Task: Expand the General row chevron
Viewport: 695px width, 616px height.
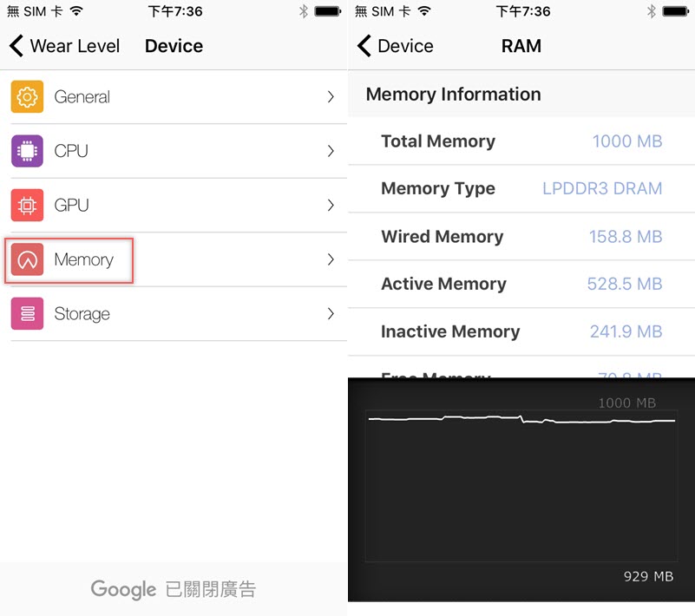Action: coord(331,97)
